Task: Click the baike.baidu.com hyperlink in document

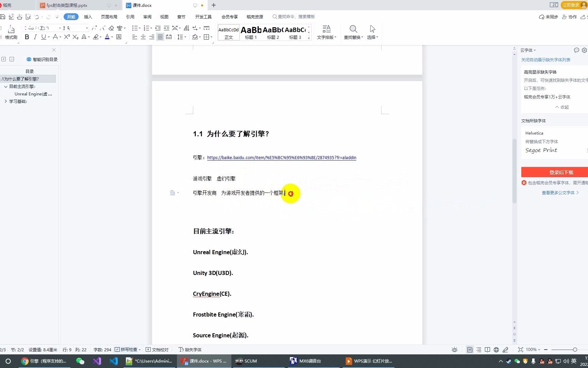Action: (x=281, y=157)
